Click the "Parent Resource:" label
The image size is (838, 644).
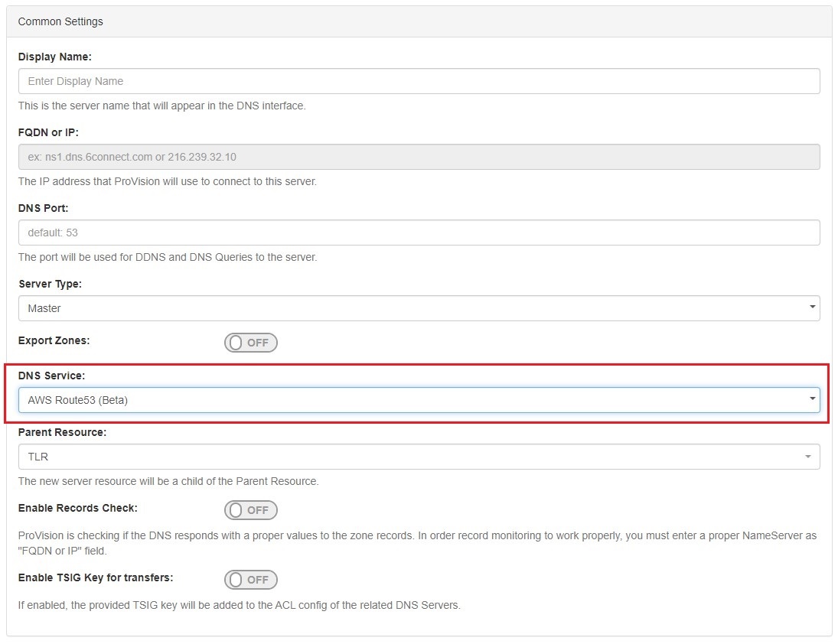62,432
